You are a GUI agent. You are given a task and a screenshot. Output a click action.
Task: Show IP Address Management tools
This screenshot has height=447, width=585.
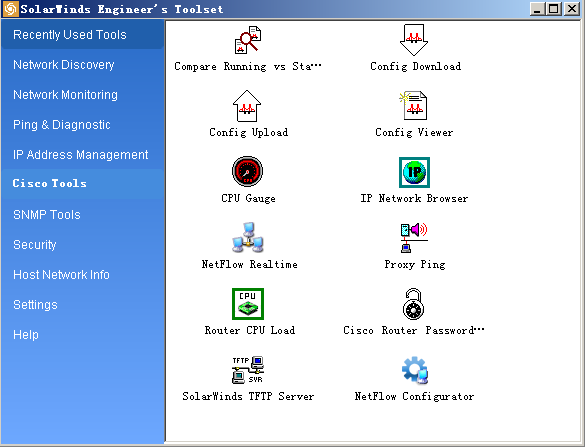pos(82,154)
